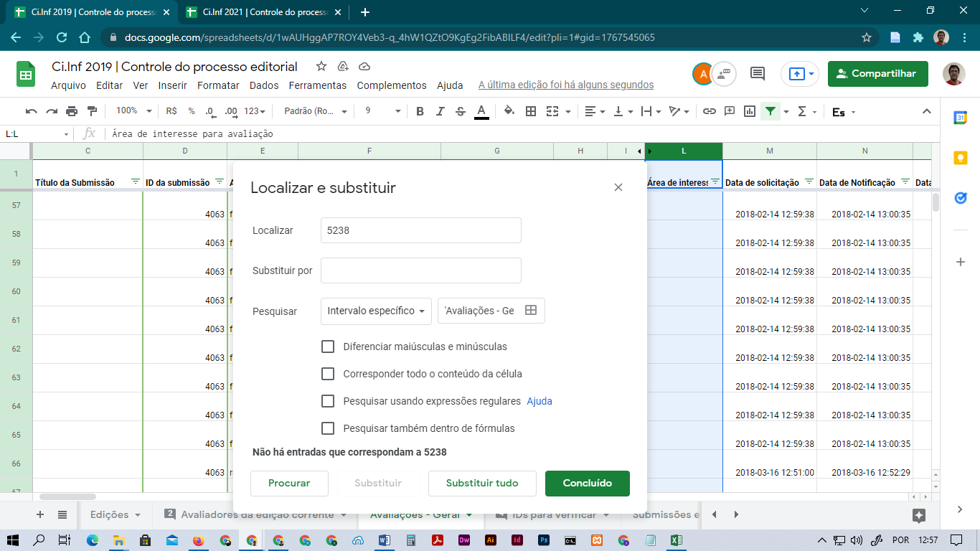Toggle strikethrough formatting
This screenshot has width=980, height=551.
click(x=461, y=111)
